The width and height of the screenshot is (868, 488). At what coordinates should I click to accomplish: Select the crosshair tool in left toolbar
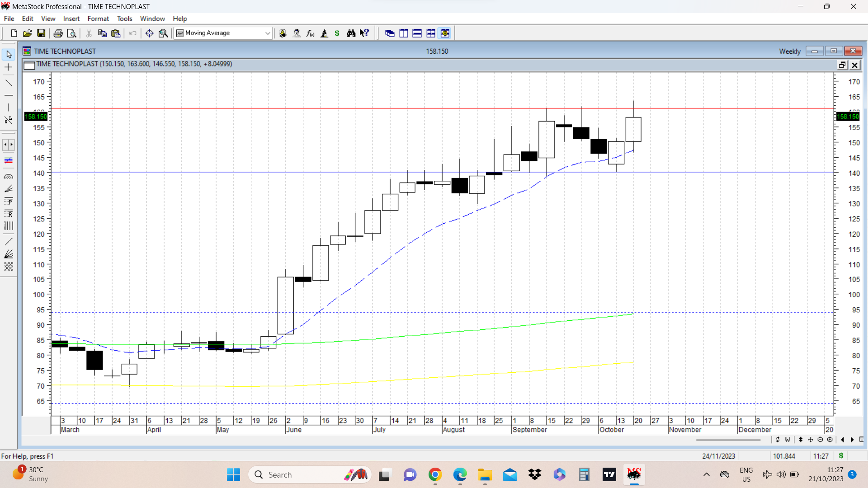(x=9, y=67)
